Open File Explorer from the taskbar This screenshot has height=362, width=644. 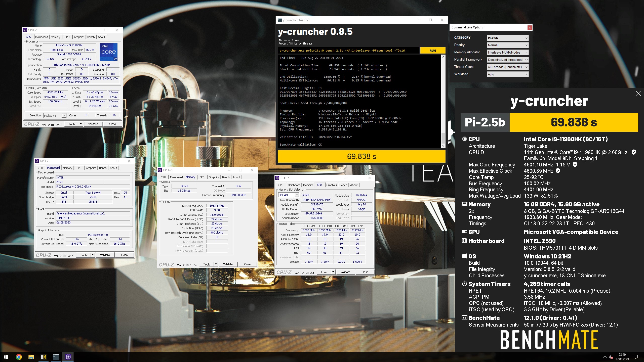[31, 357]
